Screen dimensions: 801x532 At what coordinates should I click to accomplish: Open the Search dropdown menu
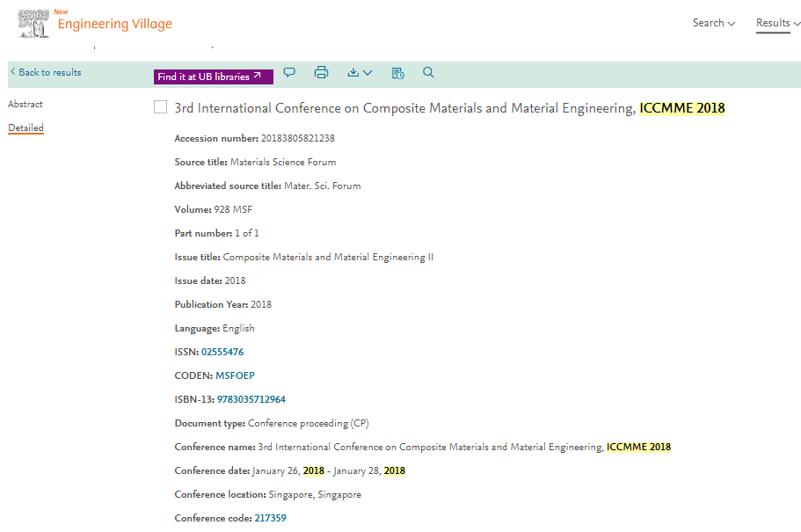pyautogui.click(x=714, y=23)
